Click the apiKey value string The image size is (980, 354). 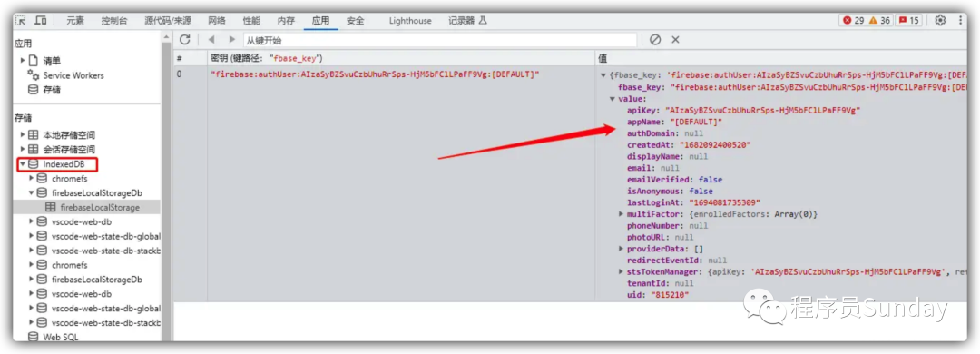(x=762, y=110)
